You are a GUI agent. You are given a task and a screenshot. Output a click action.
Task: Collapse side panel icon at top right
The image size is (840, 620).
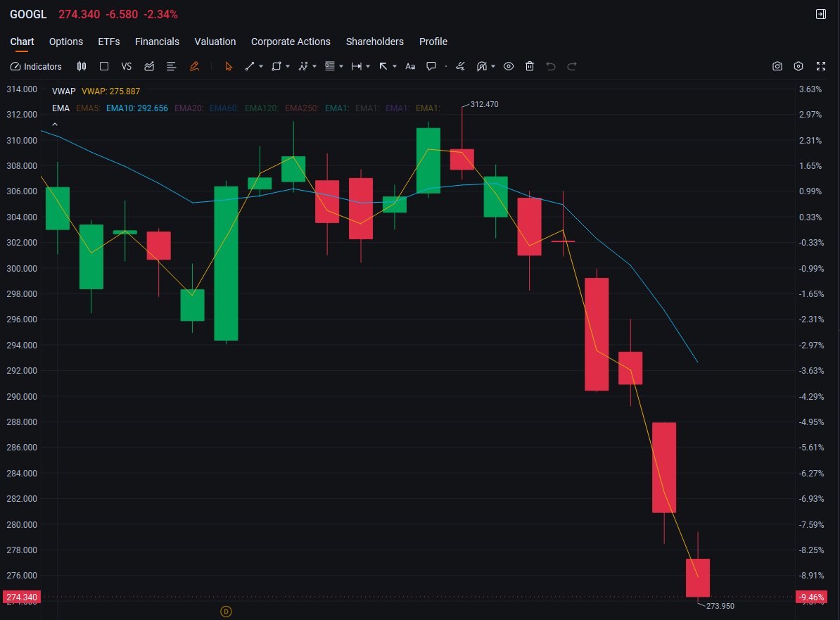click(x=821, y=14)
